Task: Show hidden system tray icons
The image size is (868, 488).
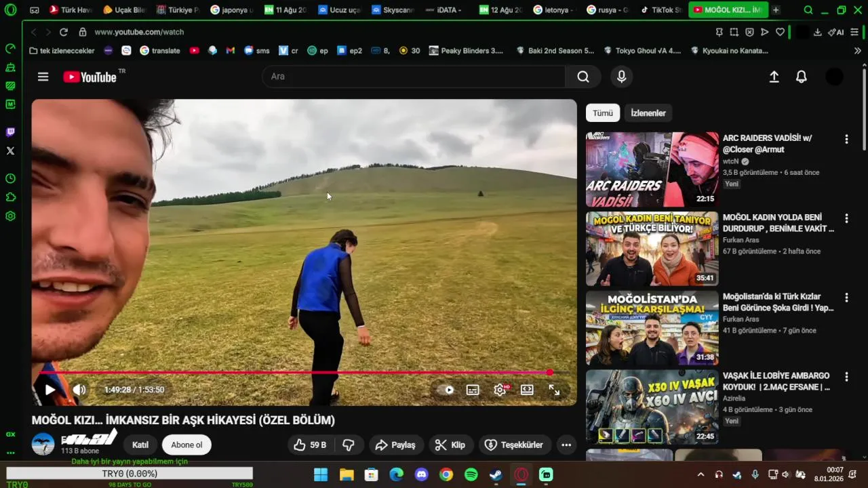Action: [701, 474]
